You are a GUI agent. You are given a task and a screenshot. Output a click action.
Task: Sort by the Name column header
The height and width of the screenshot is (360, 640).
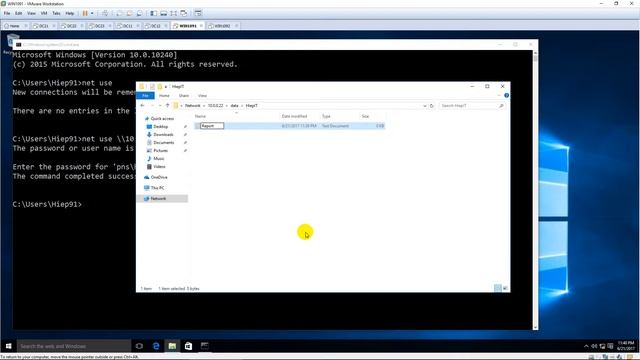200,116
